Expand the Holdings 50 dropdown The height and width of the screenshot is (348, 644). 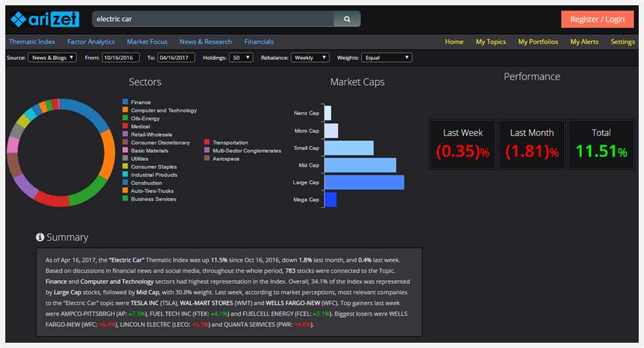(241, 57)
